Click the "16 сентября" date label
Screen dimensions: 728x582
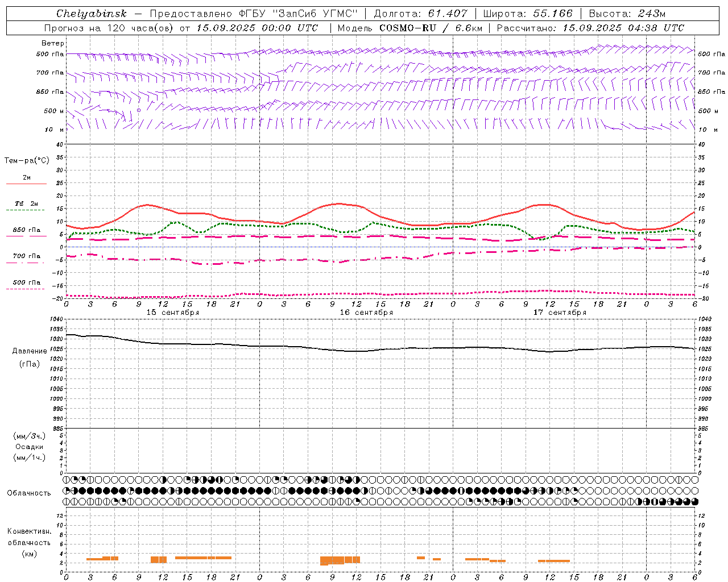pyautogui.click(x=366, y=313)
